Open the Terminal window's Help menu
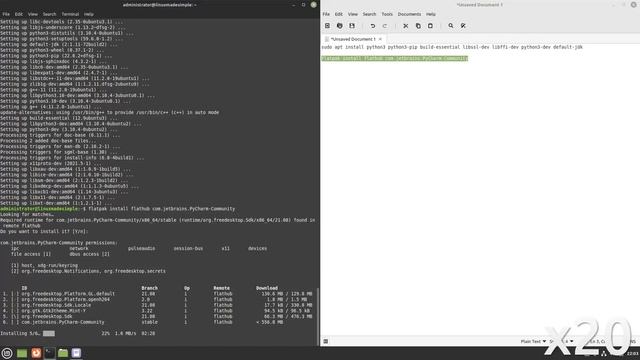The image size is (640, 360). coord(89,14)
